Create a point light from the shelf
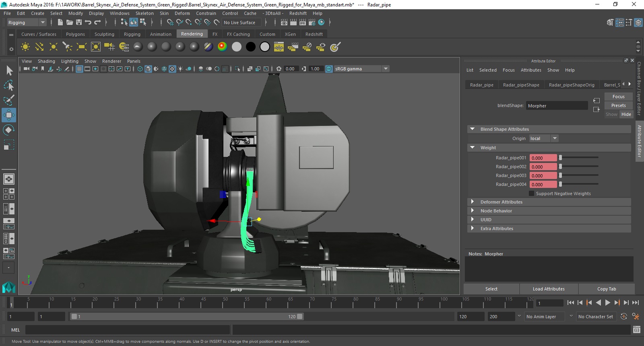Viewport: 644px width, 346px height. coord(54,47)
